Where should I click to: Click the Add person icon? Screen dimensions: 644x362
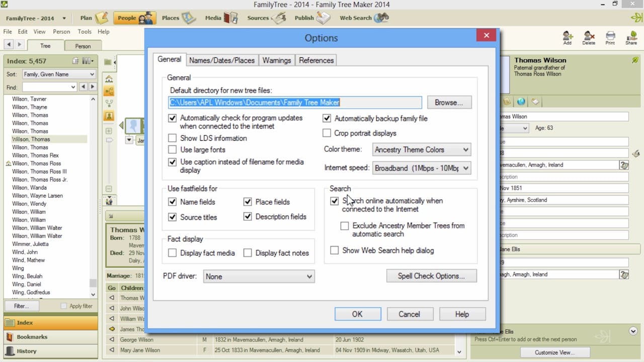tap(568, 37)
